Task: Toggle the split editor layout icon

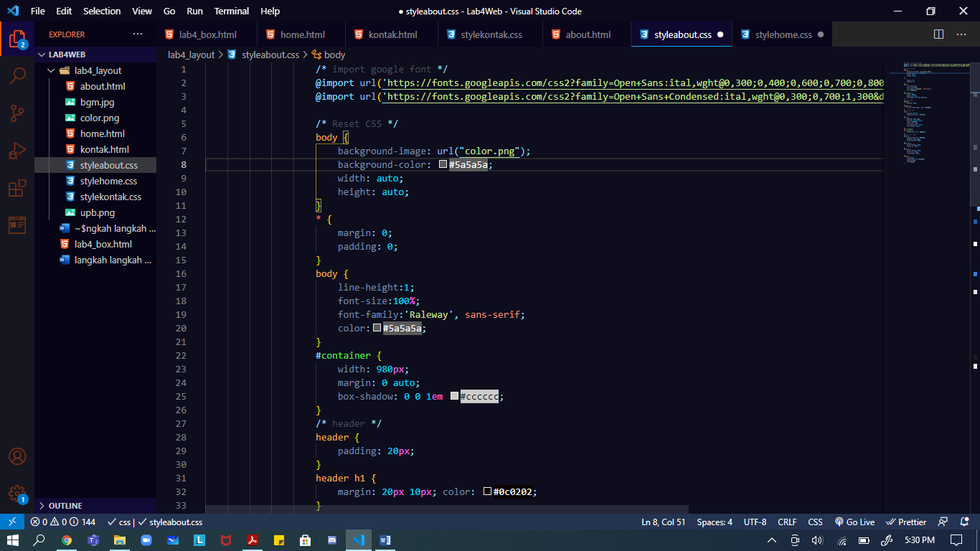Action: point(939,34)
